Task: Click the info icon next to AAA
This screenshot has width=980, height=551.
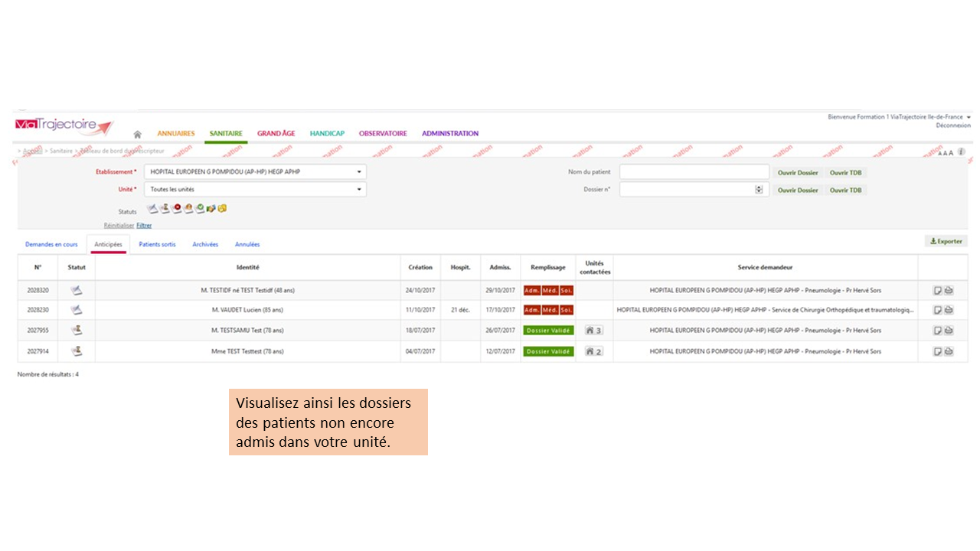Action: click(961, 152)
